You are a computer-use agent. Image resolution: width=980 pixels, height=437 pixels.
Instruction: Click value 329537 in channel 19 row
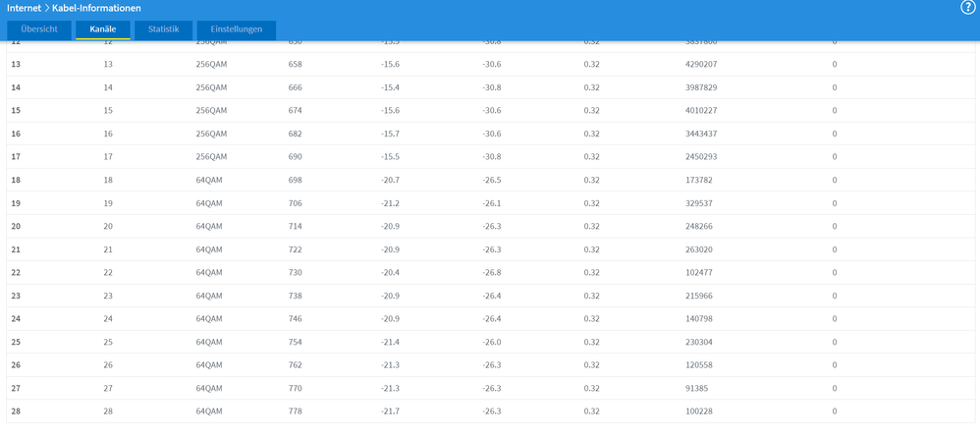[699, 203]
